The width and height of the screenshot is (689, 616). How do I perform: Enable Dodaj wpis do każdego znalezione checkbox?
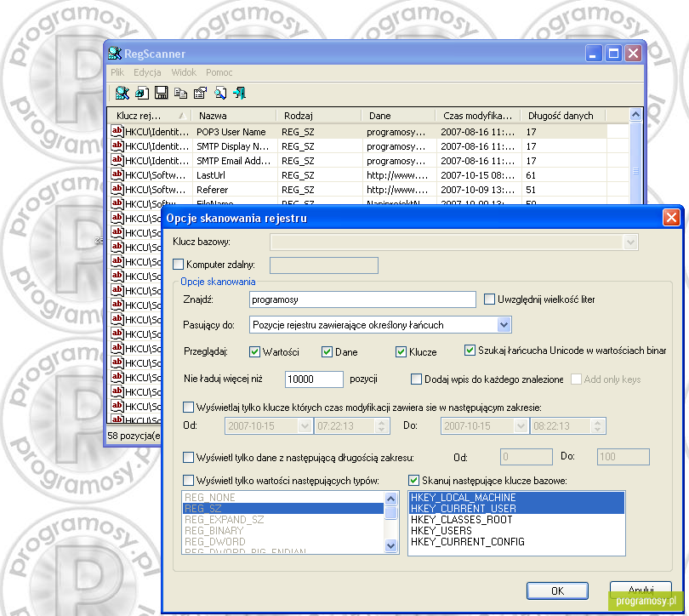pos(416,379)
